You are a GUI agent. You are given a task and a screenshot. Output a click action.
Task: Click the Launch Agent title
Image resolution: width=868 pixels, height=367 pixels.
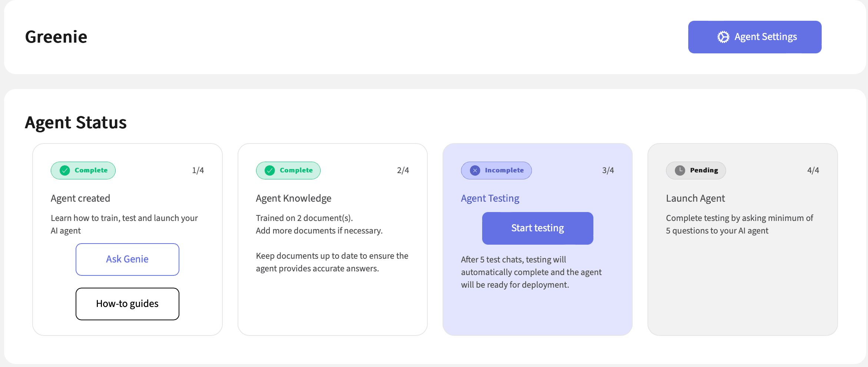point(695,198)
